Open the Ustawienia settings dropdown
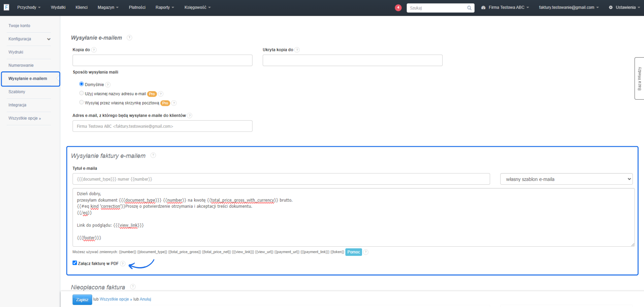The height and width of the screenshot is (307, 644). [x=625, y=7]
